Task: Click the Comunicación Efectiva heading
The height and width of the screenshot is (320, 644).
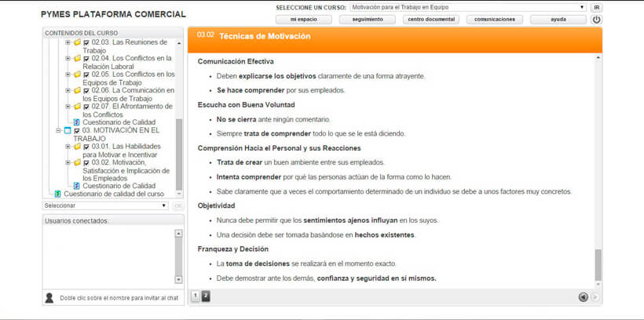Action: click(236, 61)
